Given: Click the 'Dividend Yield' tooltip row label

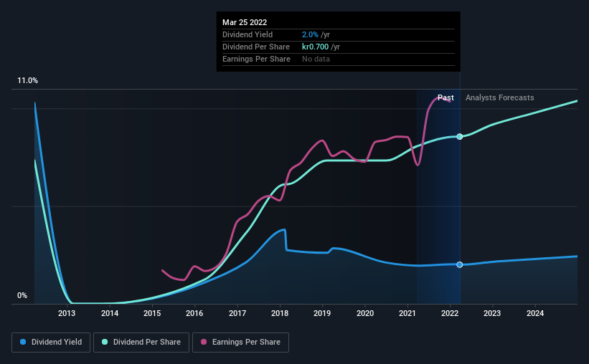Looking at the screenshot, I should (x=248, y=34).
